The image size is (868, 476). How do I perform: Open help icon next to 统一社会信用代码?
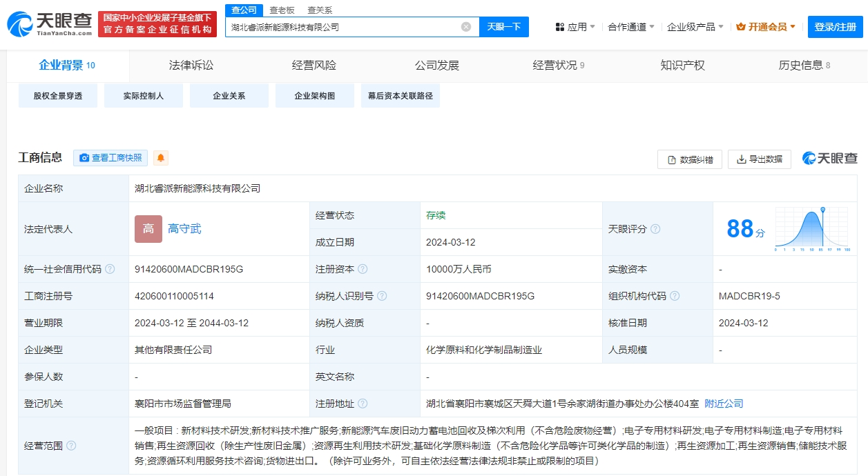tap(110, 269)
